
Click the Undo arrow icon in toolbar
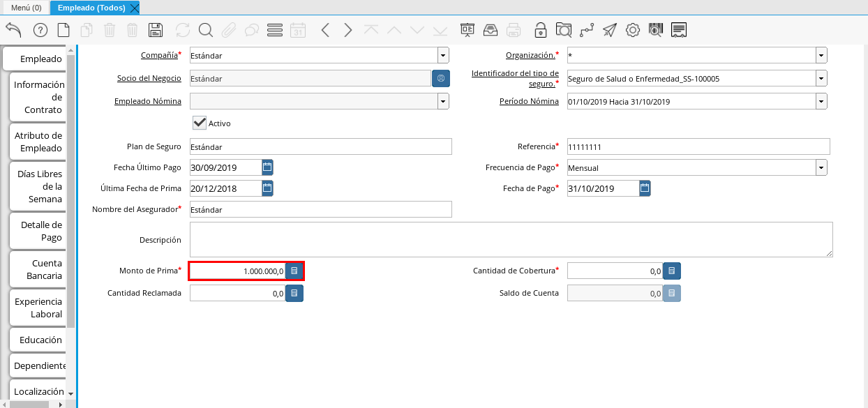click(13, 30)
